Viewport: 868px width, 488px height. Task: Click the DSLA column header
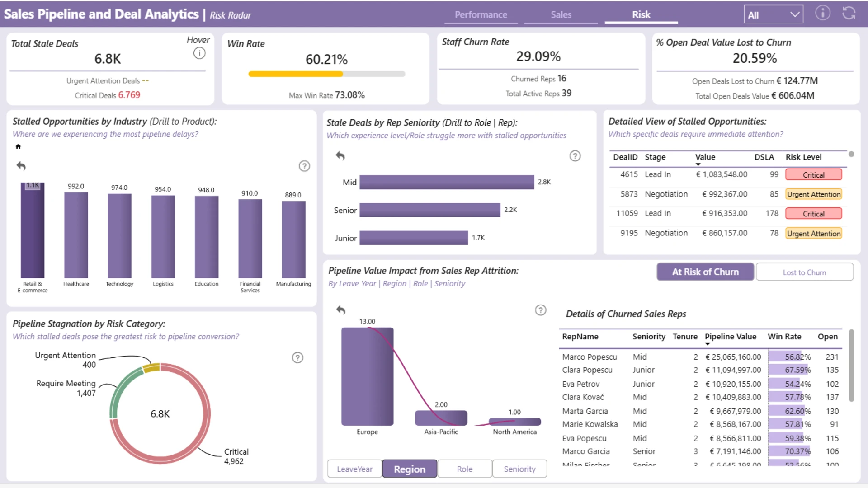pos(764,157)
